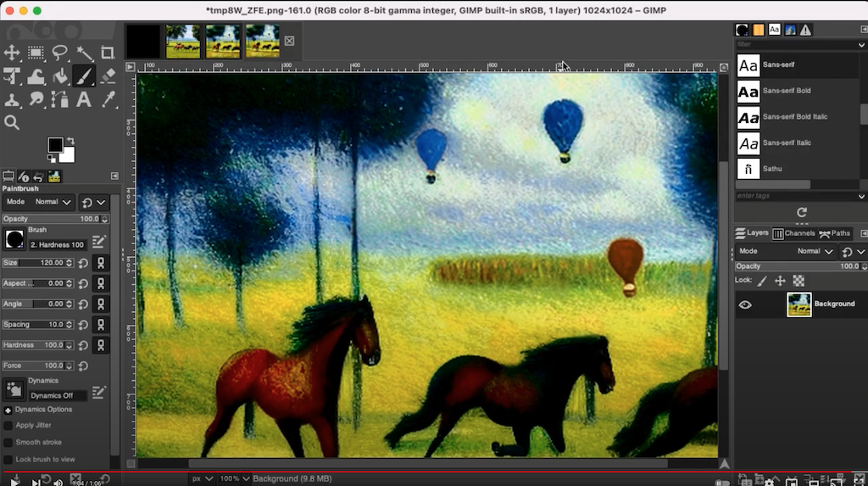Viewport: 868px width, 486px height.
Task: Expand Dynamics Options section
Action: [x=8, y=410]
